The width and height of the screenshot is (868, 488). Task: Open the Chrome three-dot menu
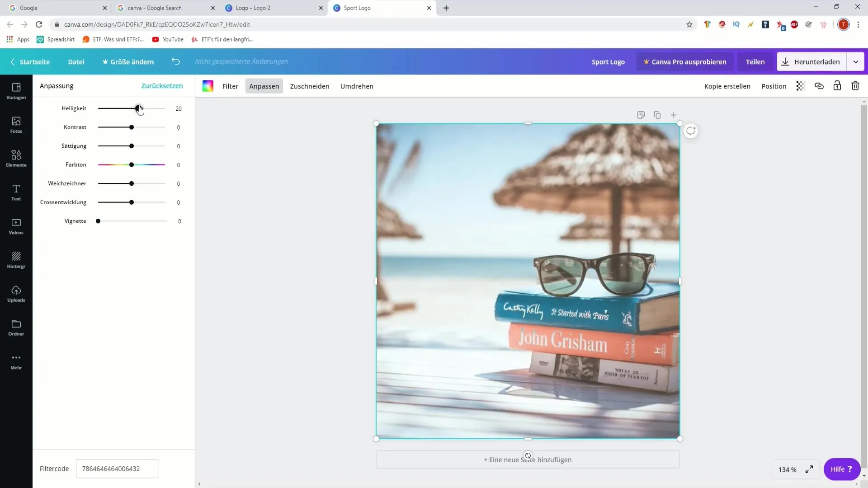pos(858,24)
